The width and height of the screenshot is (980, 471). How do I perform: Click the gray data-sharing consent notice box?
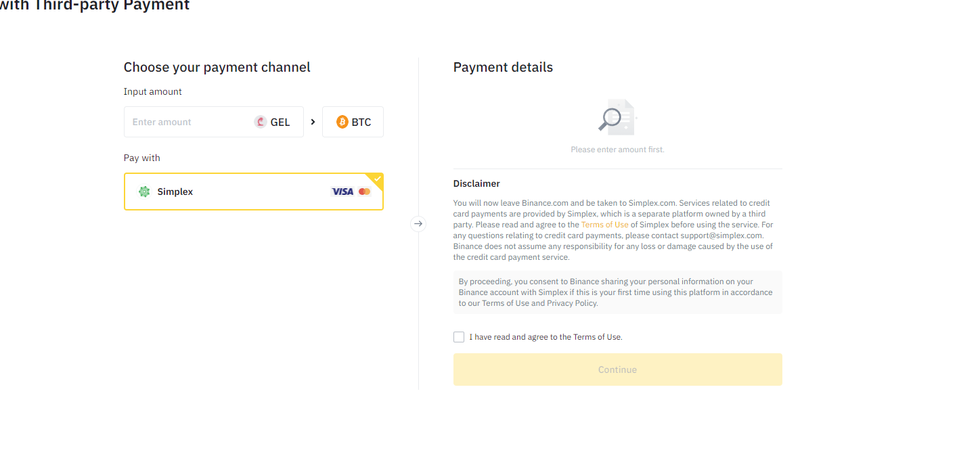pyautogui.click(x=617, y=292)
